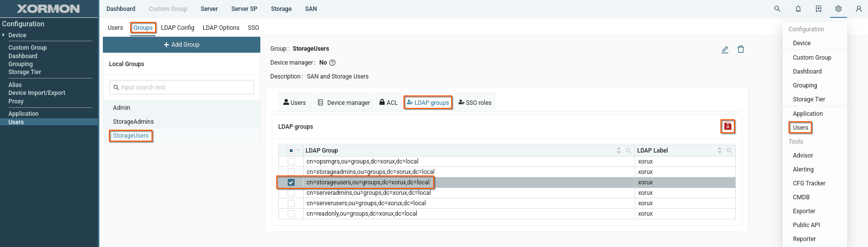Select the StorageAdmins local group
Screen dimensions: 868x247
pos(133,122)
